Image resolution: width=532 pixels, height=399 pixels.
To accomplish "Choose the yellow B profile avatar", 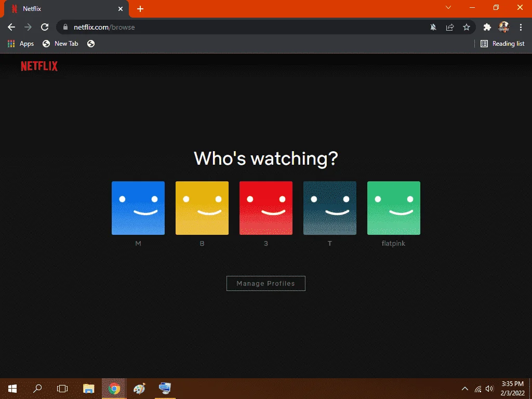I will (202, 208).
